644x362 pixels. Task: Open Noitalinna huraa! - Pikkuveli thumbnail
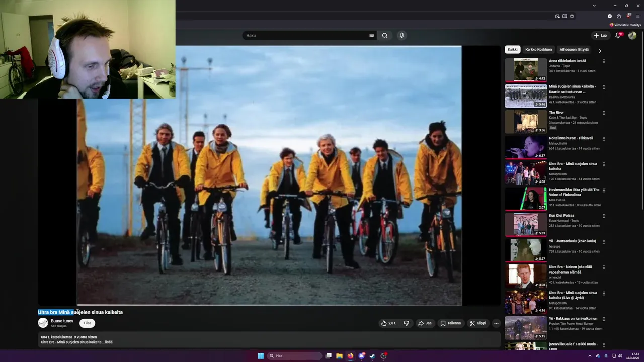[x=526, y=147]
